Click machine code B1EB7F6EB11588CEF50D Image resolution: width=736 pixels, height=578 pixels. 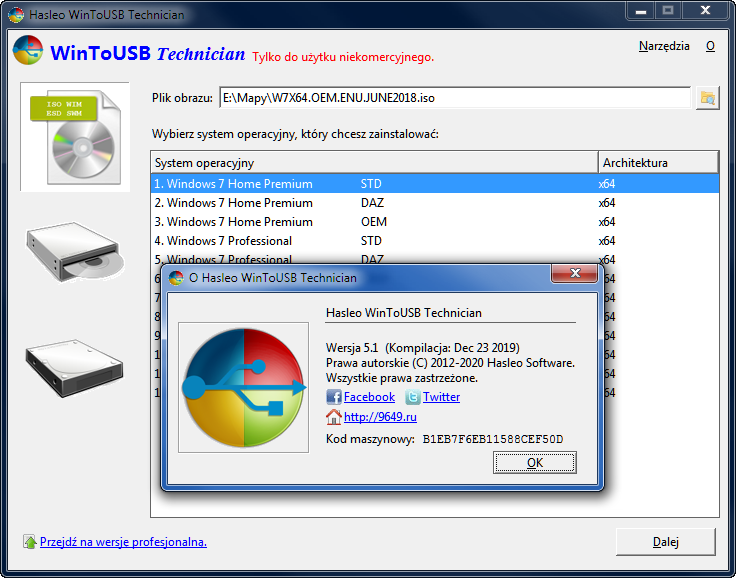click(x=493, y=439)
